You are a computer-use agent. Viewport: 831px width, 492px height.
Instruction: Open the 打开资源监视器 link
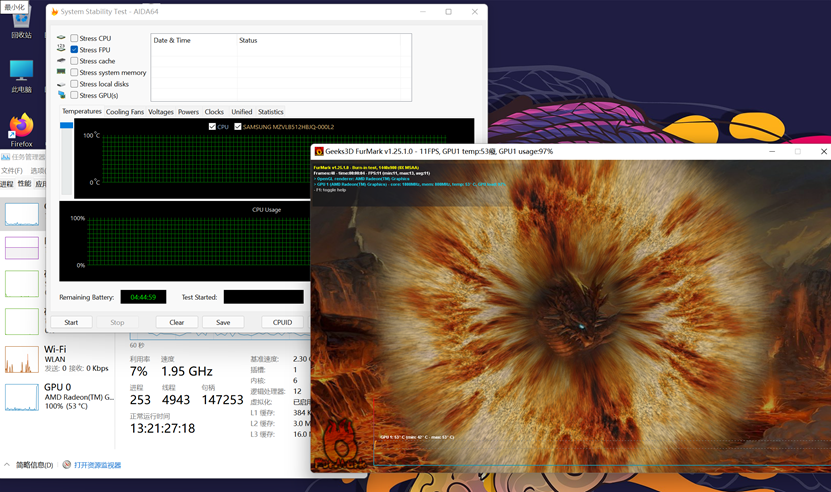[98, 465]
